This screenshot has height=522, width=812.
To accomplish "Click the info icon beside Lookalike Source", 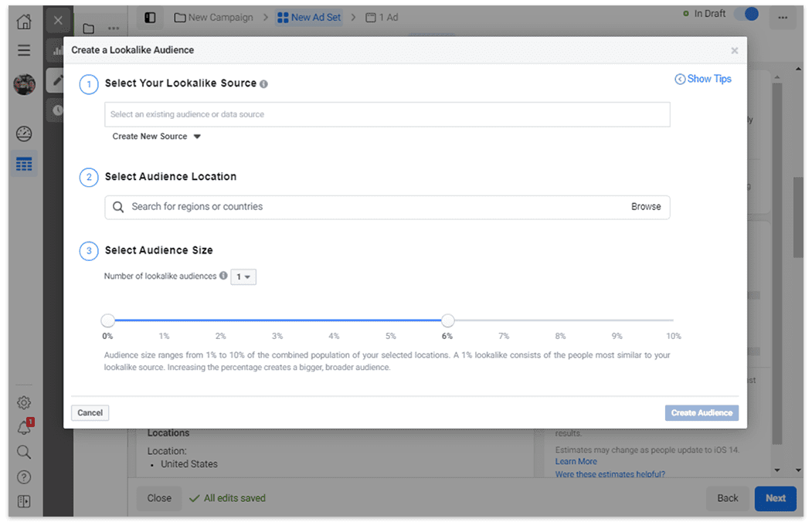I will click(264, 84).
